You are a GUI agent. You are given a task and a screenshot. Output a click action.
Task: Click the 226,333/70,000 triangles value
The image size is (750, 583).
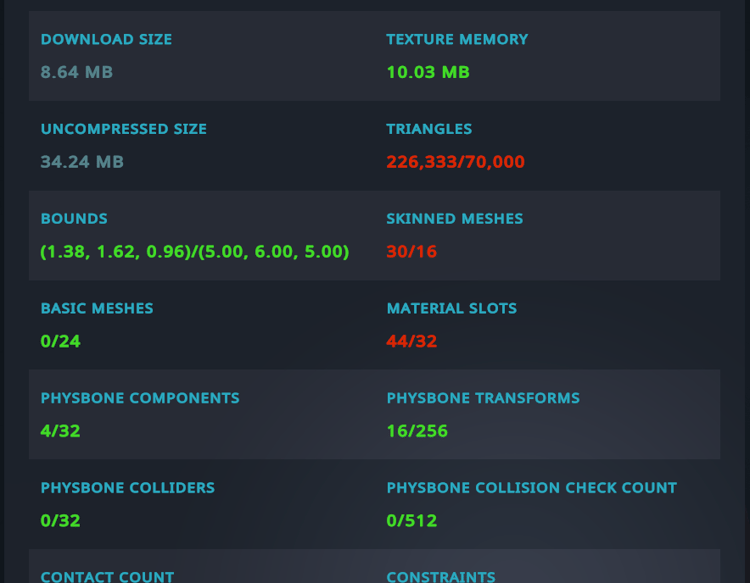tap(455, 162)
